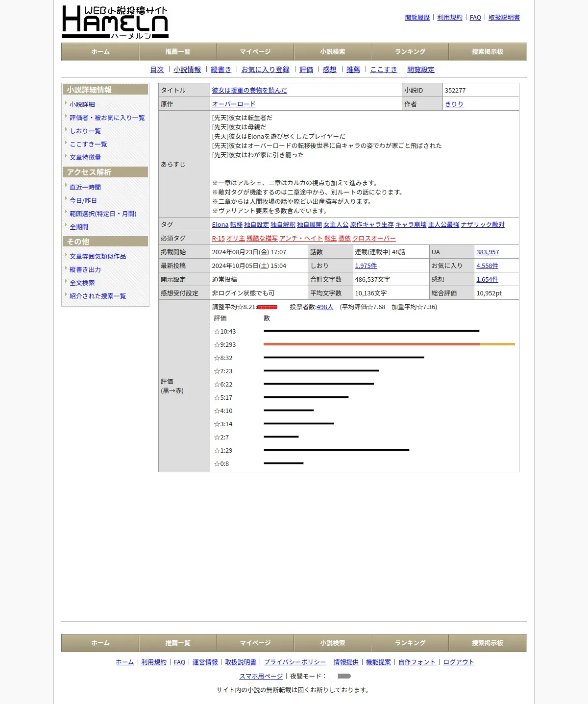The width and height of the screenshot is (588, 704).
Task: Open 文章特徴量 in the sidebar
Action: tap(85, 157)
